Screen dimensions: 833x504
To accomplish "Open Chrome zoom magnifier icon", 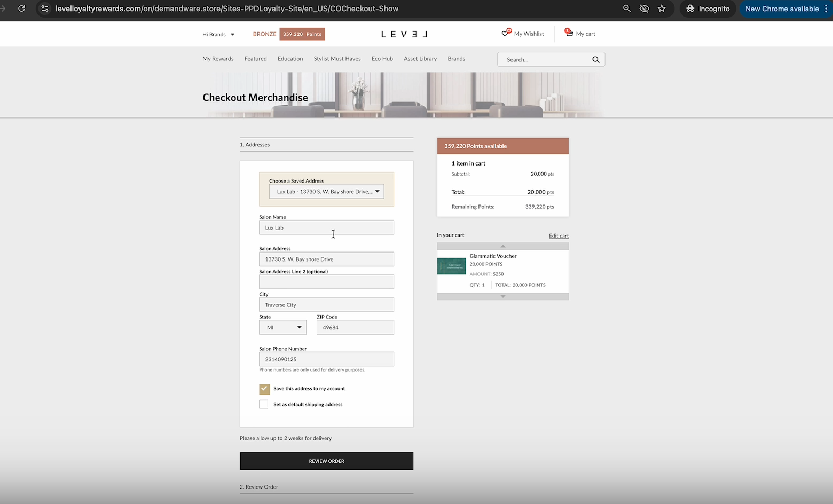I will (627, 9).
